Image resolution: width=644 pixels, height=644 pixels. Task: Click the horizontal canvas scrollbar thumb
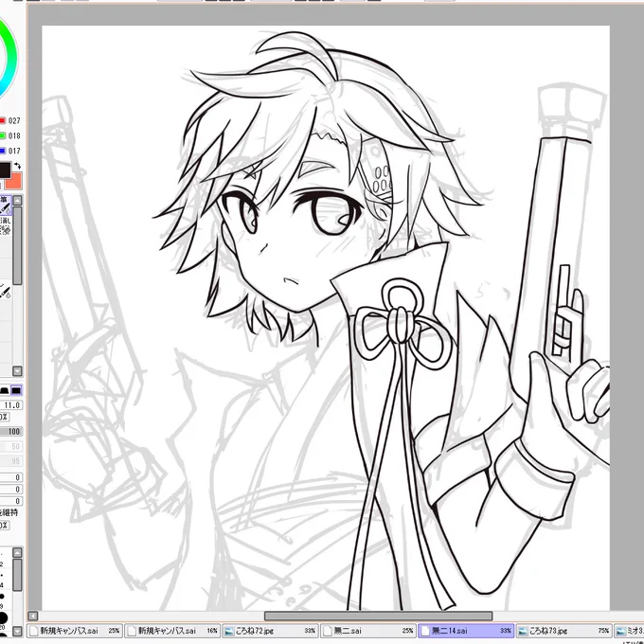click(378, 616)
